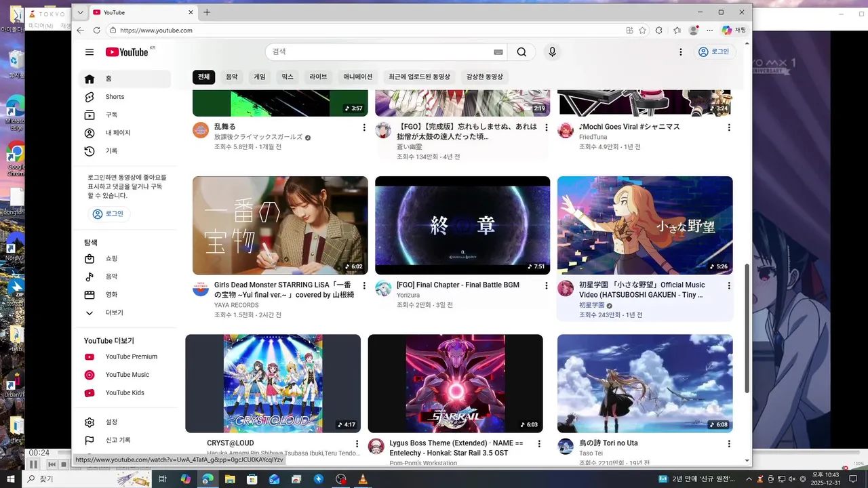This screenshot has height=488, width=868.
Task: Start voice search with microphone icon
Action: coord(553,52)
